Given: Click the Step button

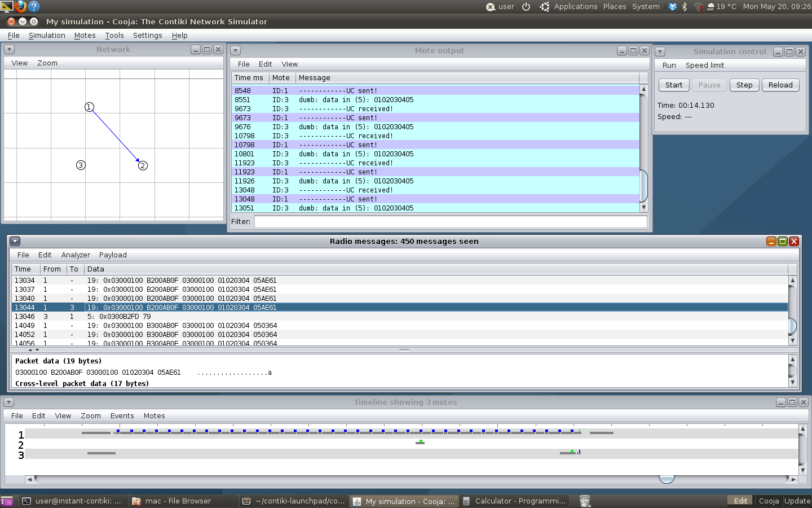Looking at the screenshot, I should point(744,85).
